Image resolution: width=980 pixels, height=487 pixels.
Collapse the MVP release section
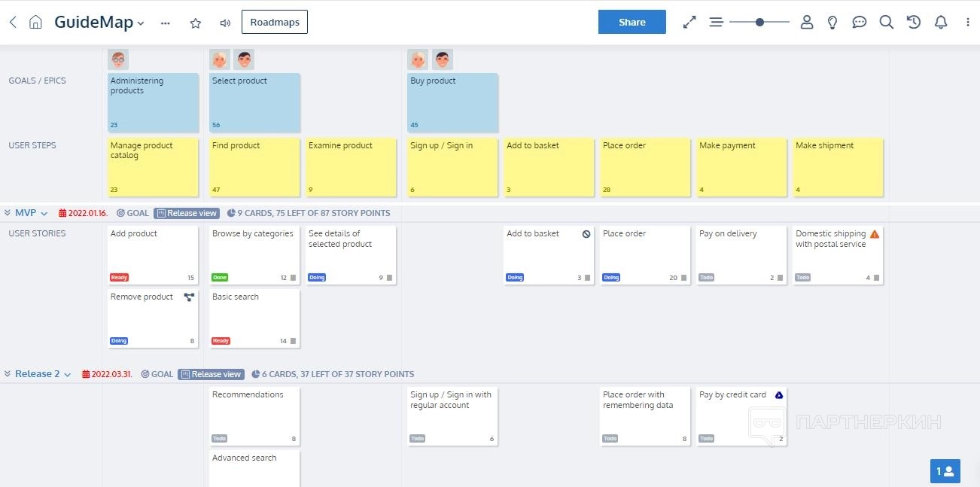[x=8, y=213]
